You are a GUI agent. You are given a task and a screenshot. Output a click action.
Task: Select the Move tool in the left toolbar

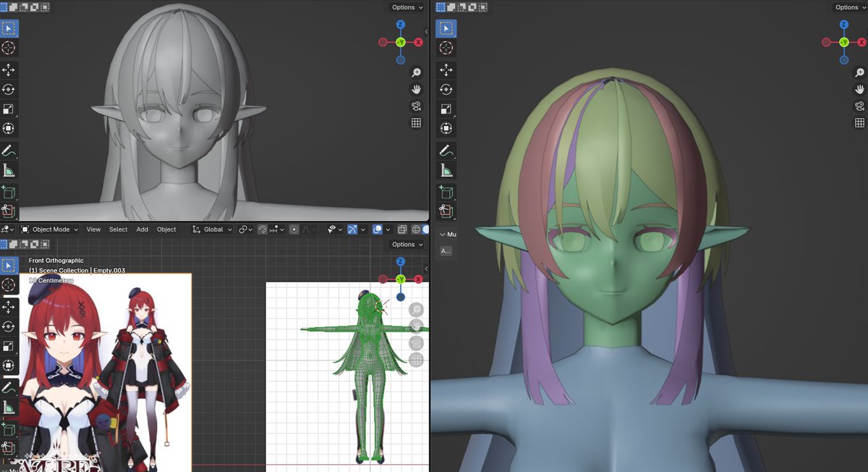click(x=9, y=70)
